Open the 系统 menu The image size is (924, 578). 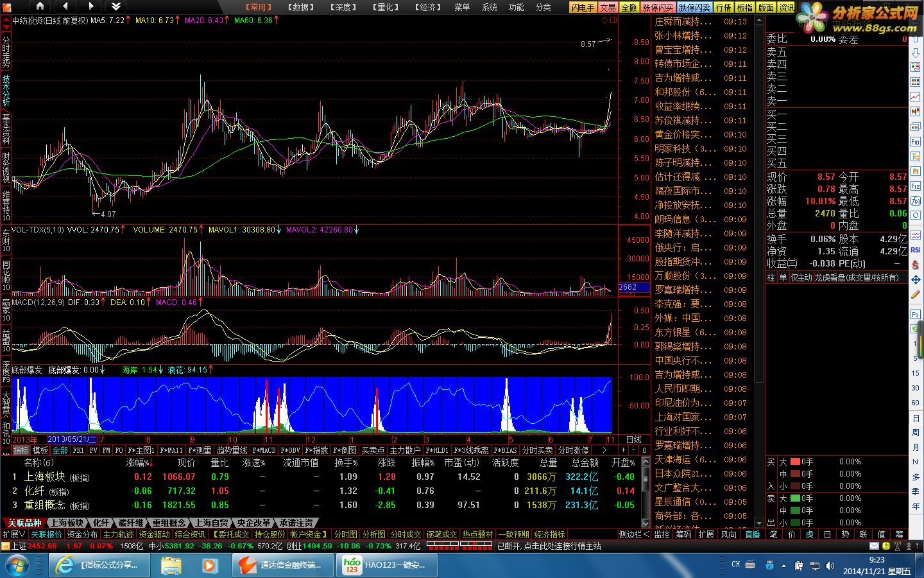[490, 7]
